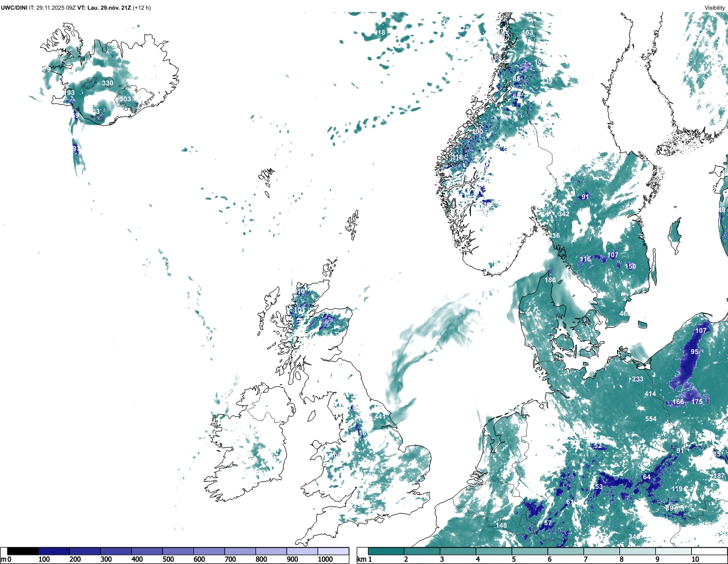This screenshot has width=728, height=564.
Task: Click the '61' visibility value over Germany
Action: point(570,502)
